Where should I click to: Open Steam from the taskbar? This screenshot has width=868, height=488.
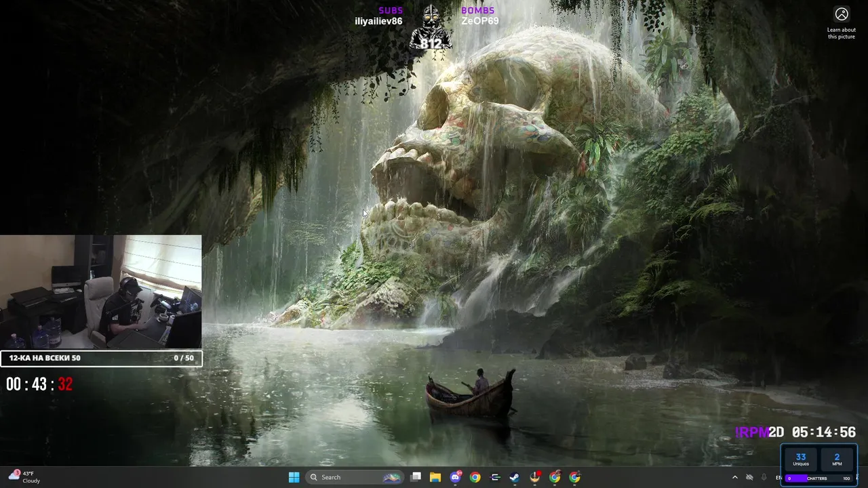coord(515,477)
